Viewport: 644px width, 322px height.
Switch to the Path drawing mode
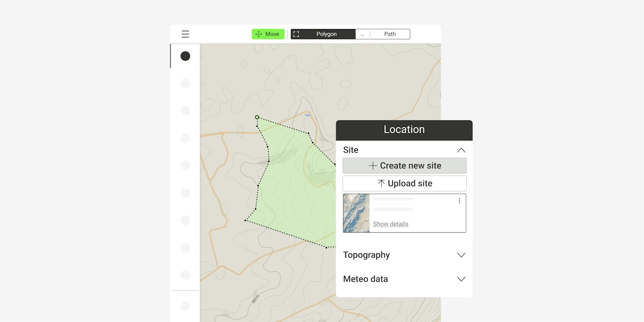click(390, 34)
